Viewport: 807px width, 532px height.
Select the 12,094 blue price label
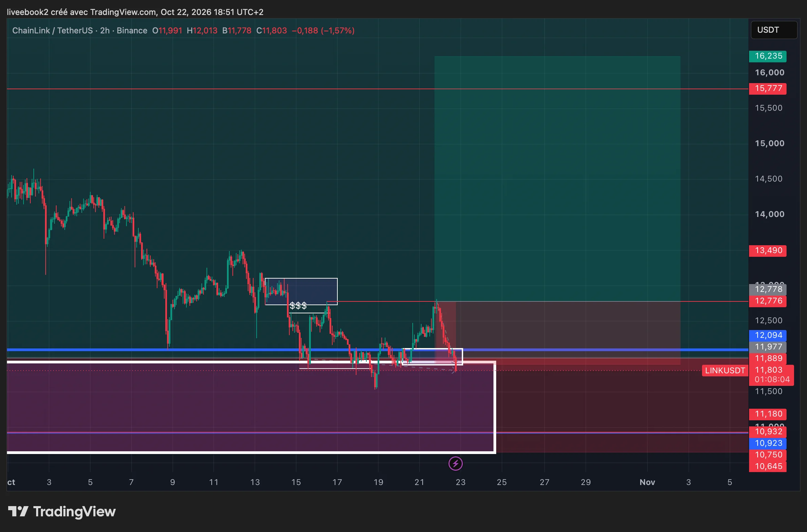(x=767, y=335)
